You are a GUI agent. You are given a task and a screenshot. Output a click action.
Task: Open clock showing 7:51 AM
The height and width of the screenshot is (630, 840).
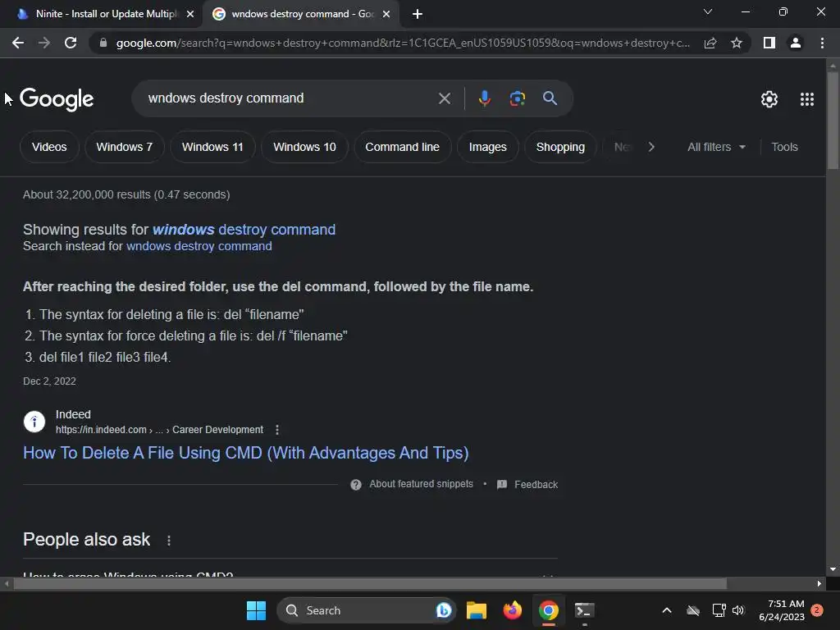pyautogui.click(x=782, y=610)
